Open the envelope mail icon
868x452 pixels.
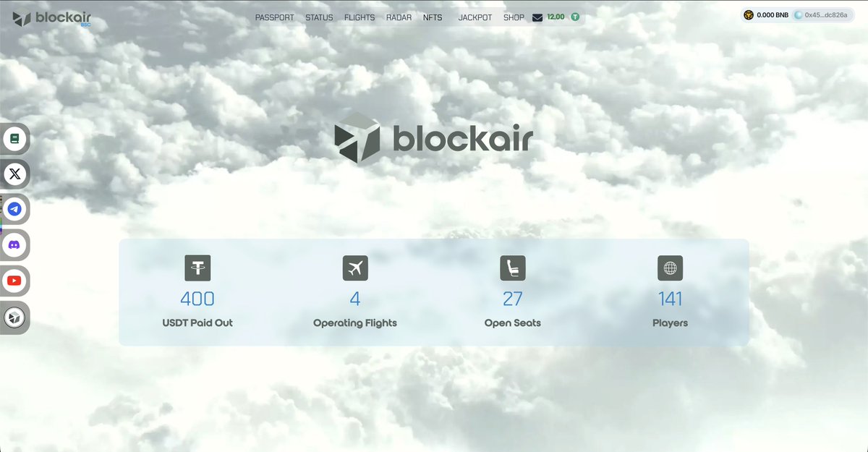537,17
